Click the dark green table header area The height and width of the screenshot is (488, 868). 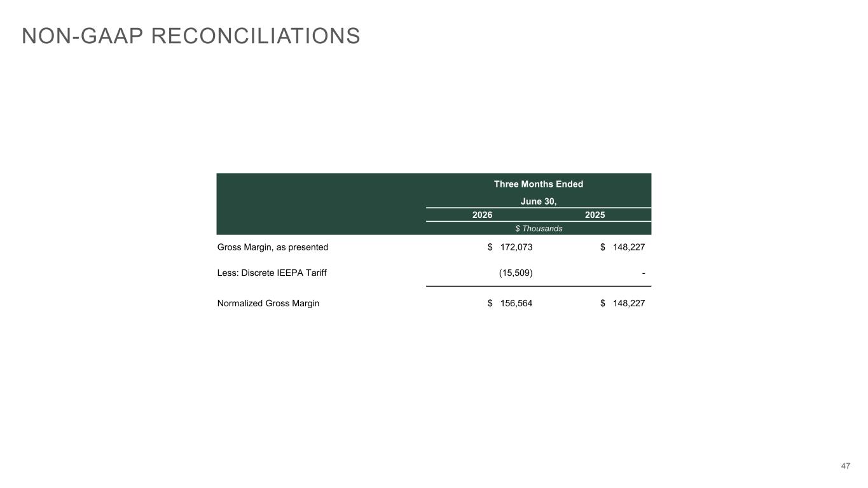[434, 204]
